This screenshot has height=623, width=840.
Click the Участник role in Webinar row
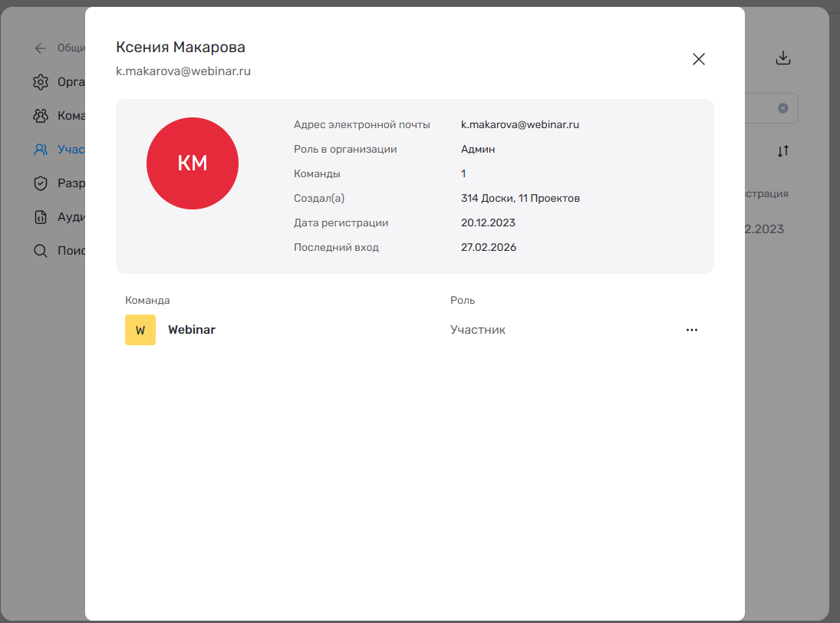(478, 330)
